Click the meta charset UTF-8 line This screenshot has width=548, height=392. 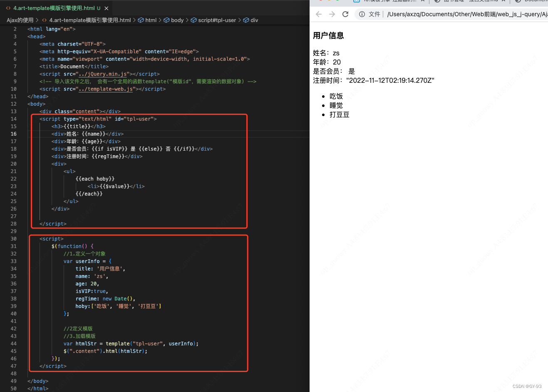pyautogui.click(x=72, y=44)
